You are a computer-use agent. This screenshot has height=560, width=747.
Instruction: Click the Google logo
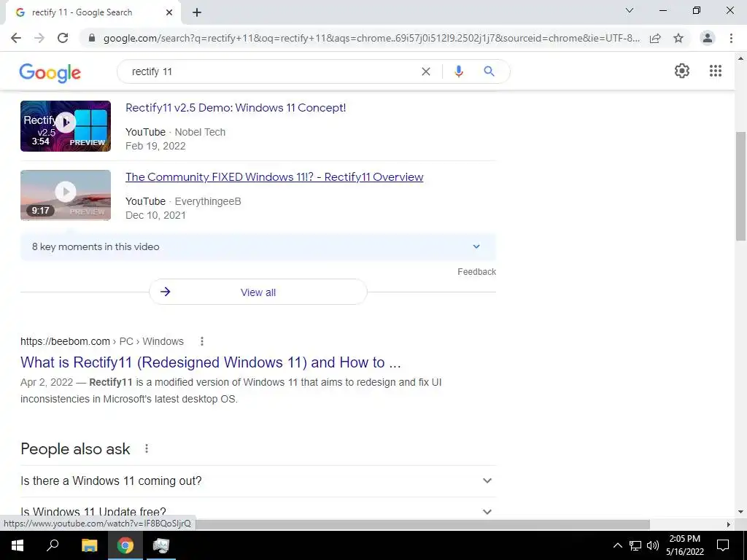pyautogui.click(x=50, y=73)
